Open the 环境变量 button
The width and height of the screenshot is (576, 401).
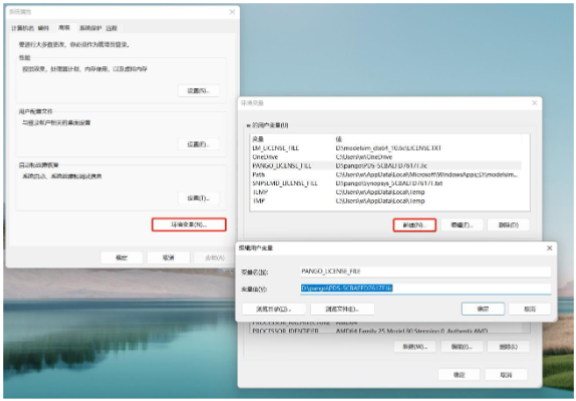coord(189,225)
